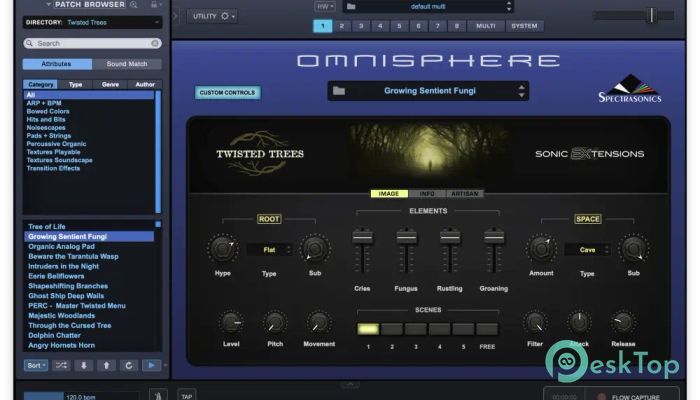Step to previous patch with up arrow
The width and height of the screenshot is (700, 400).
(106, 366)
